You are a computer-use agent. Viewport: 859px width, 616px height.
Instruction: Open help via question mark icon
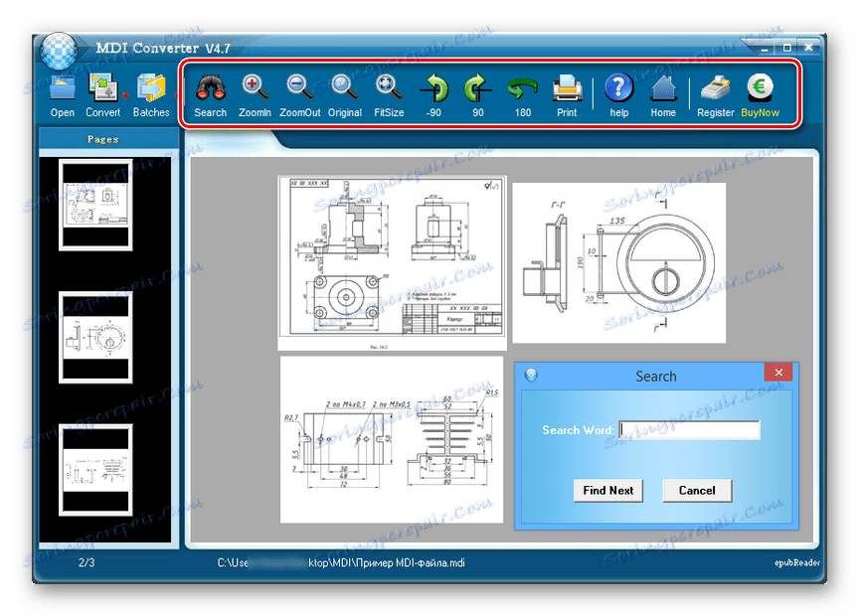click(x=619, y=95)
